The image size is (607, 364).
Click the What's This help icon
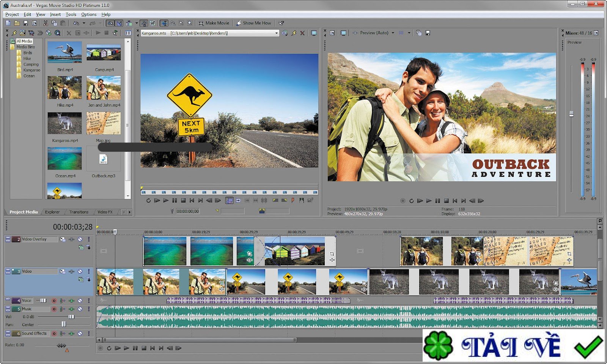(281, 23)
